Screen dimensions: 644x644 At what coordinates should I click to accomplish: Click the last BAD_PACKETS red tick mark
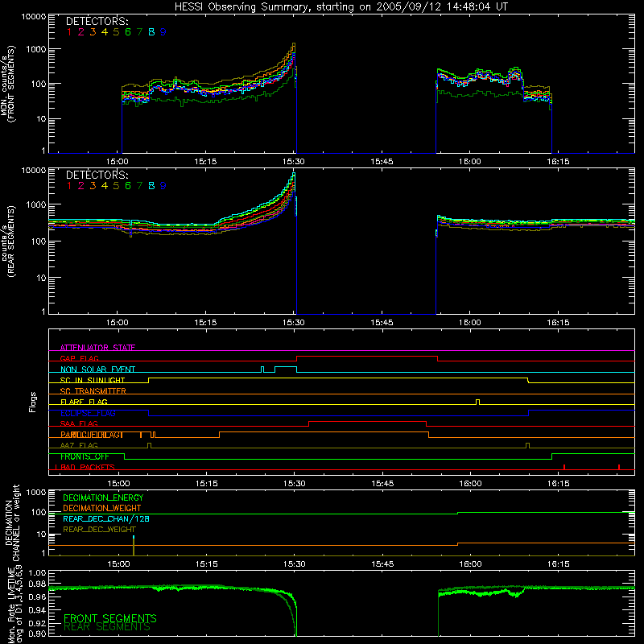click(x=619, y=467)
